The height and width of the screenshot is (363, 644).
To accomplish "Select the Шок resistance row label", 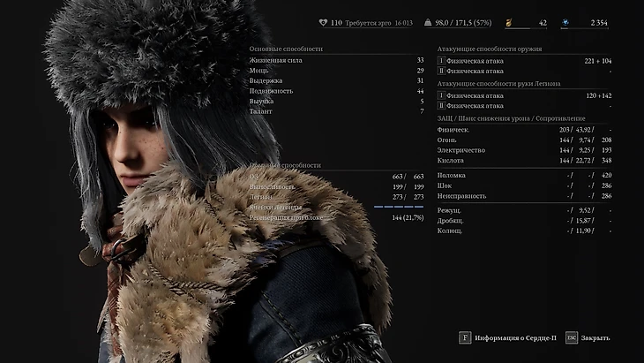I will (x=445, y=185).
